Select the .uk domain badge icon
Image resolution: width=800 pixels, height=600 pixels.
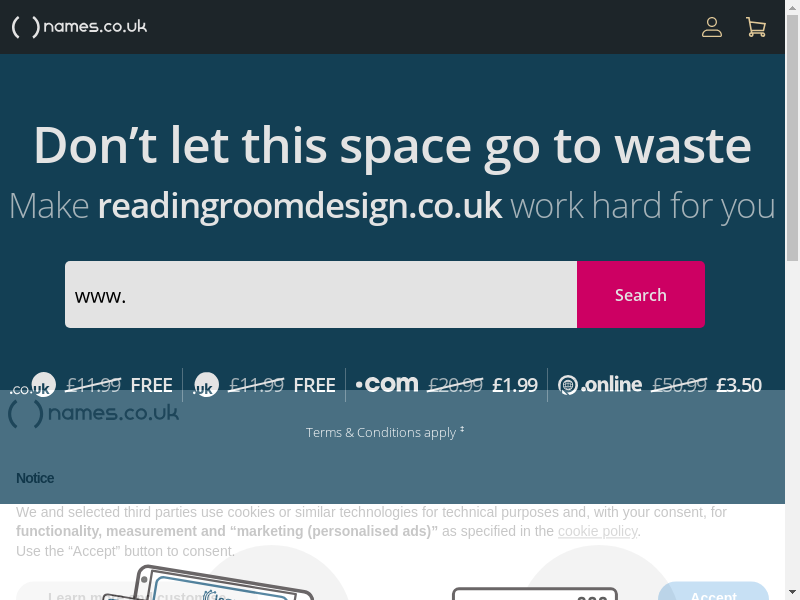point(206,385)
